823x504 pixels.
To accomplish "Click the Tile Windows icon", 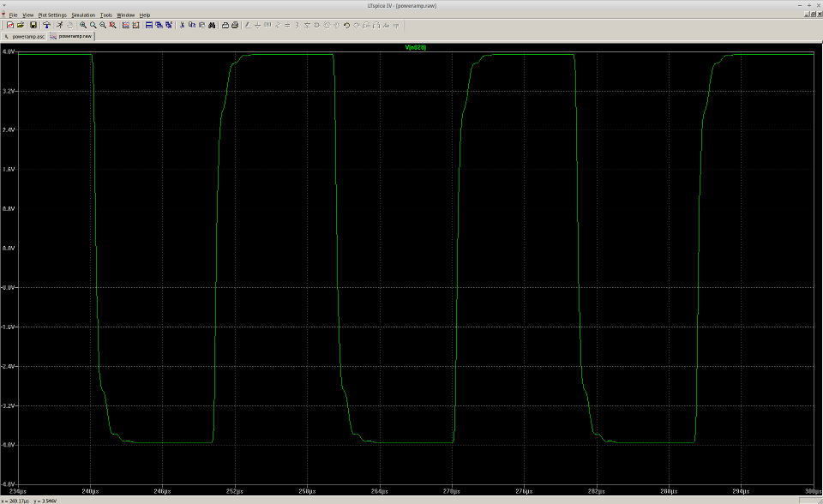I will [x=149, y=25].
